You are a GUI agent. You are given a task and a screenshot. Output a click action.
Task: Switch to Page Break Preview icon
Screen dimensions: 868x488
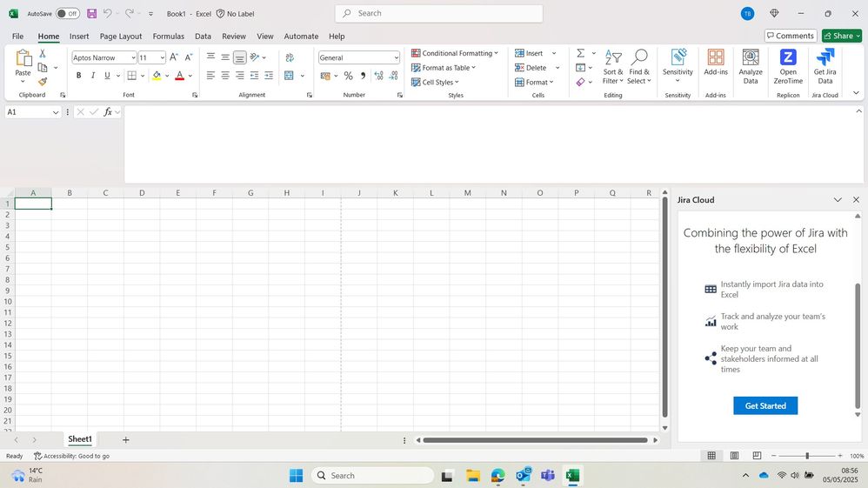coord(757,455)
